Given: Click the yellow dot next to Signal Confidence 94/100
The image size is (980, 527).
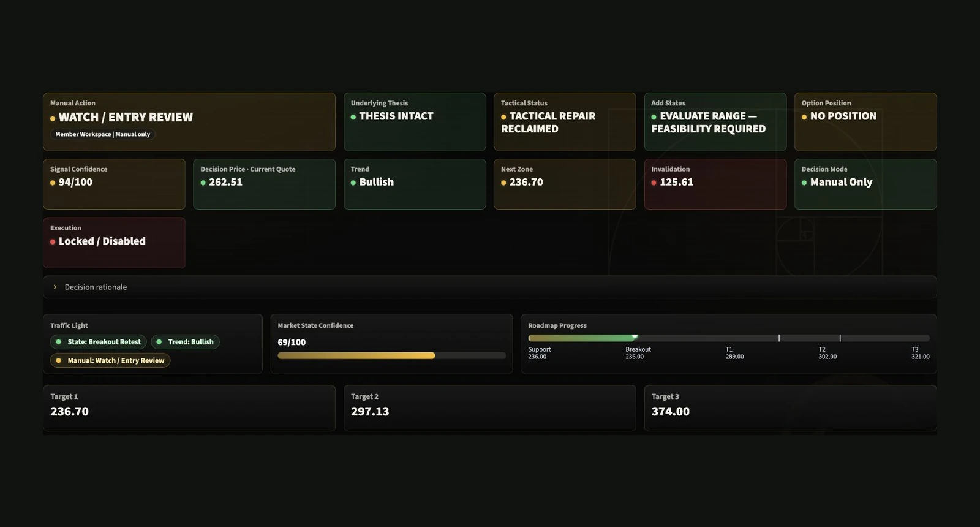Looking at the screenshot, I should [x=53, y=183].
